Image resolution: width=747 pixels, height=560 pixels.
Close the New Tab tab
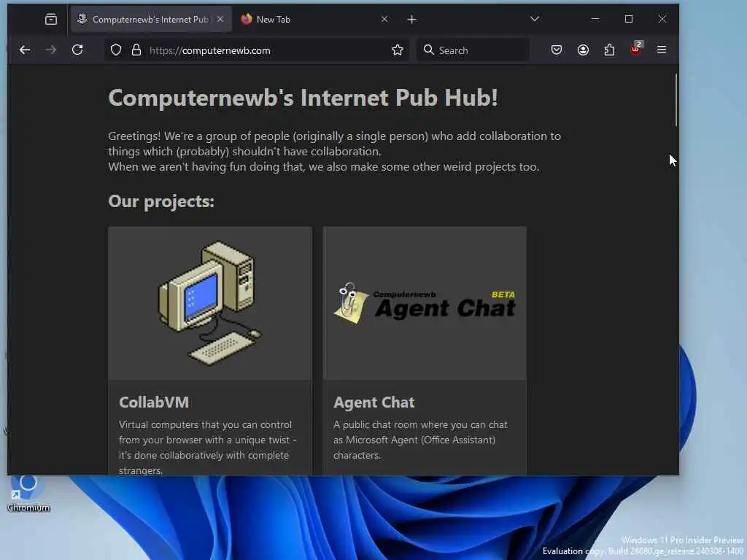(x=384, y=19)
